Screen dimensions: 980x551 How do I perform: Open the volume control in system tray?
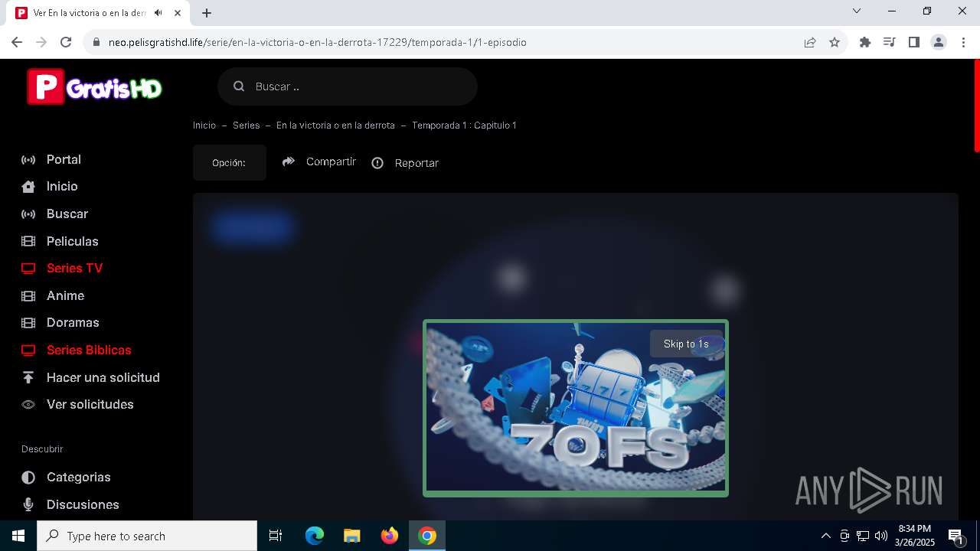click(x=881, y=536)
